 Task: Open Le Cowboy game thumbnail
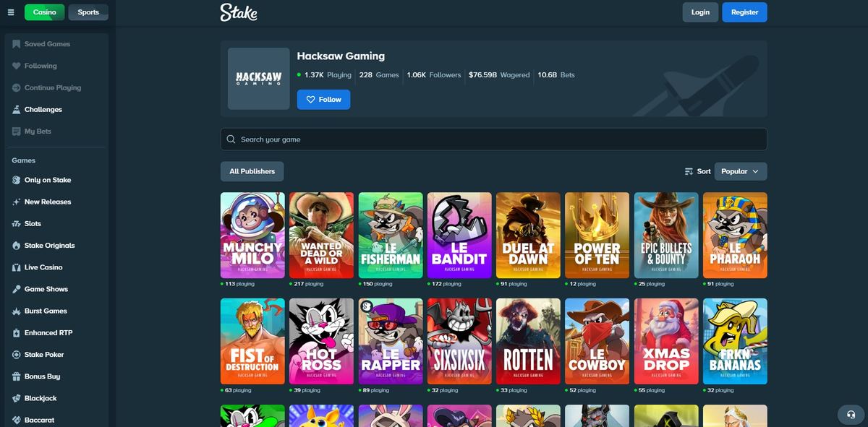point(597,341)
